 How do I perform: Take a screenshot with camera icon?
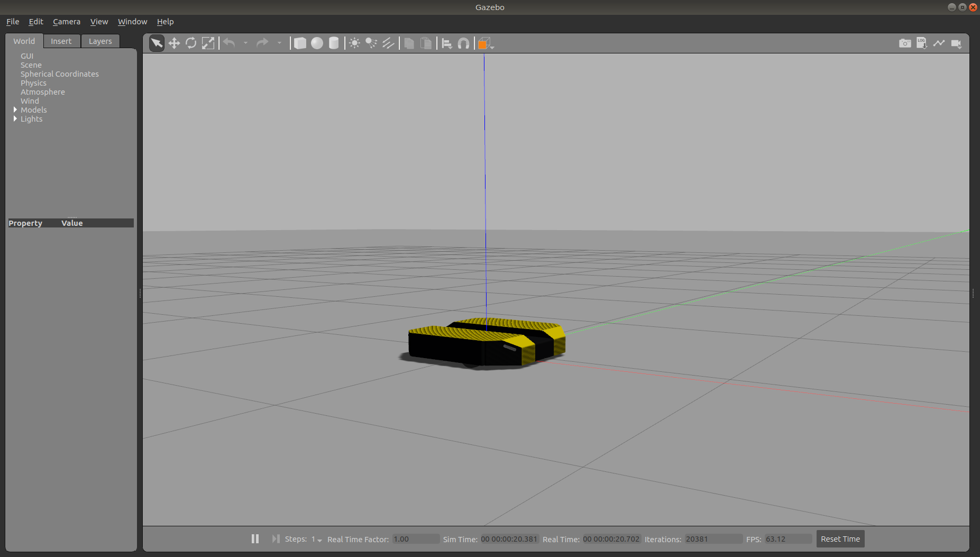(x=905, y=43)
